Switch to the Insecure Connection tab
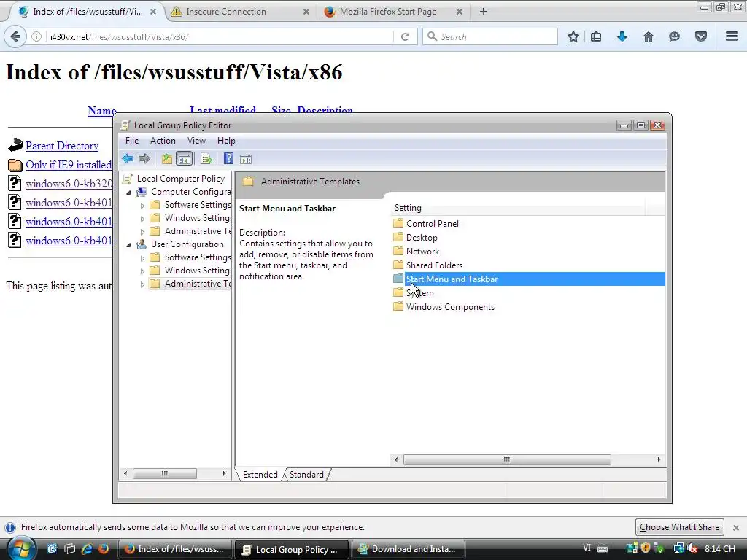 pyautogui.click(x=241, y=12)
